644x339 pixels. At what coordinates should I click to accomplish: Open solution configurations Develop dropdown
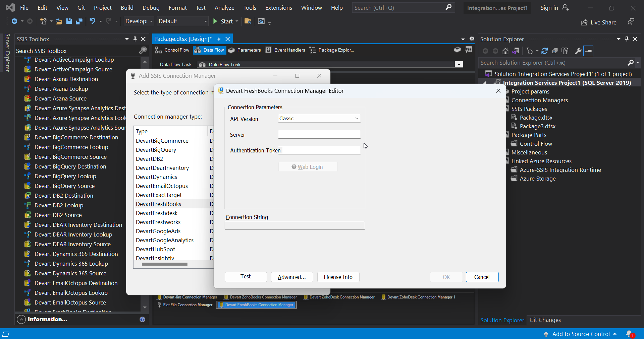click(x=139, y=21)
